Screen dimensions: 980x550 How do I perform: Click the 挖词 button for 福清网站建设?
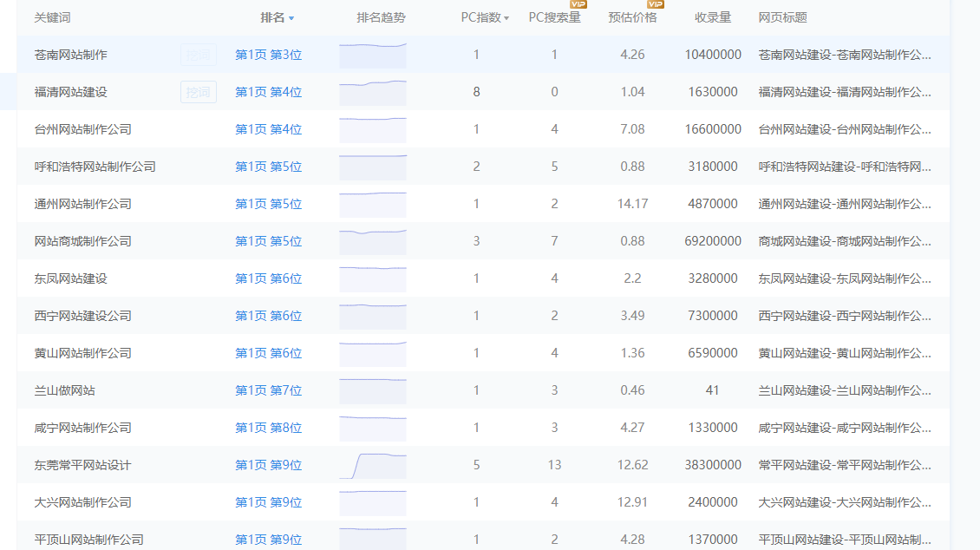[x=199, y=92]
